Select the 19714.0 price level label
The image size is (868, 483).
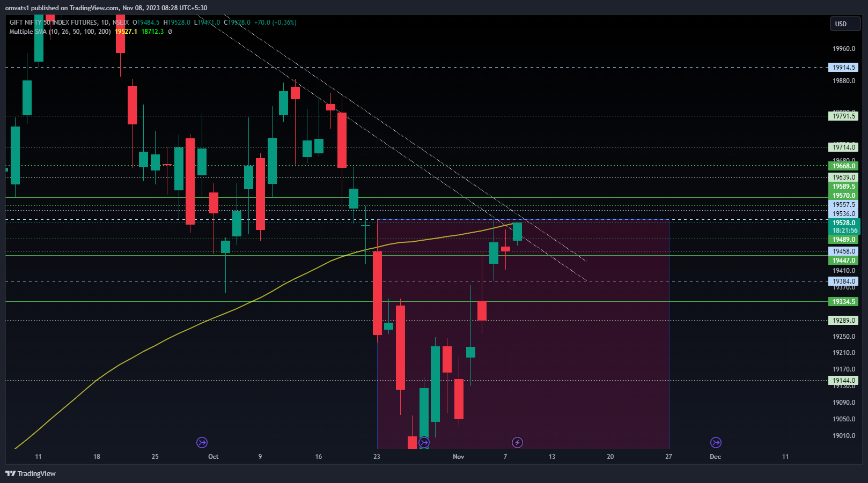pyautogui.click(x=843, y=147)
